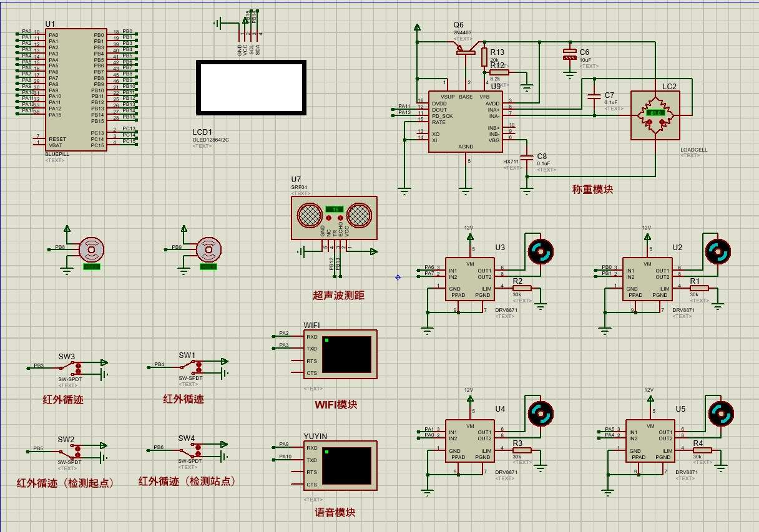
Task: Select the LCD1 OLED display component
Action: coord(251,89)
